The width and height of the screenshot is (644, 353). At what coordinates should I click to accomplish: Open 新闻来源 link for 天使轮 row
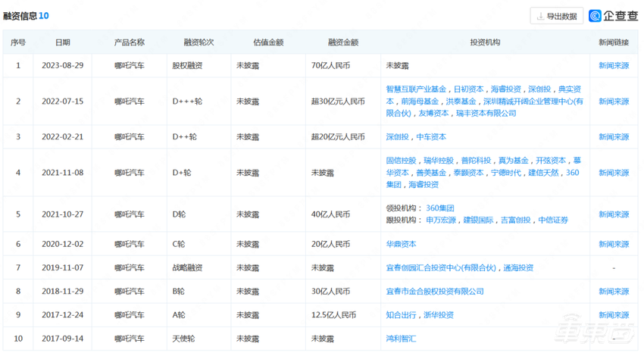(x=614, y=339)
